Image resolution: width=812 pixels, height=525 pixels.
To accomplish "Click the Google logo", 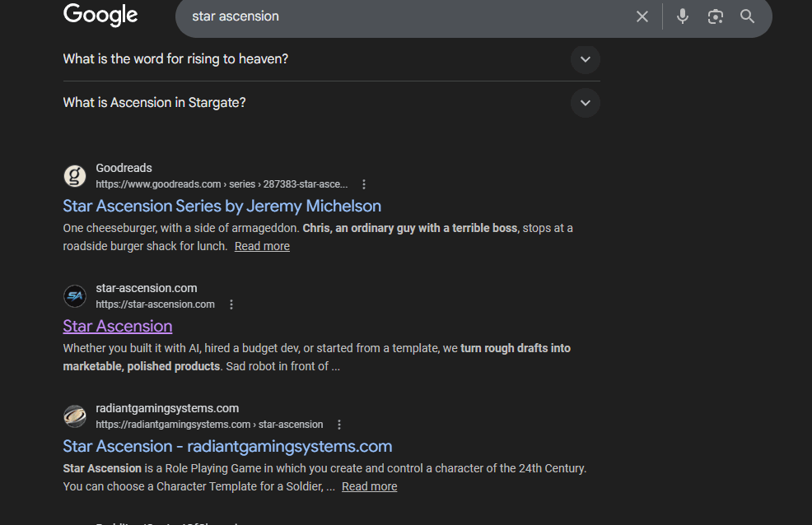I will pyautogui.click(x=100, y=15).
